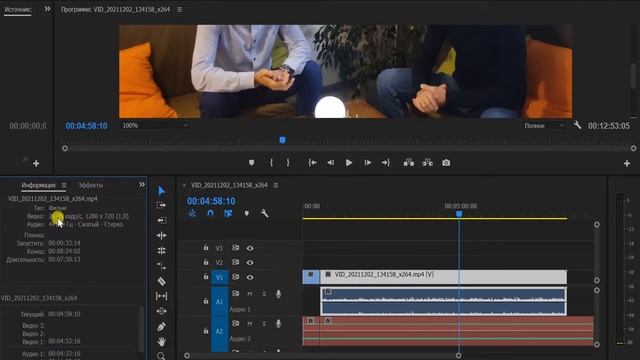Mark In point button
640x360 pixels.
(271, 163)
